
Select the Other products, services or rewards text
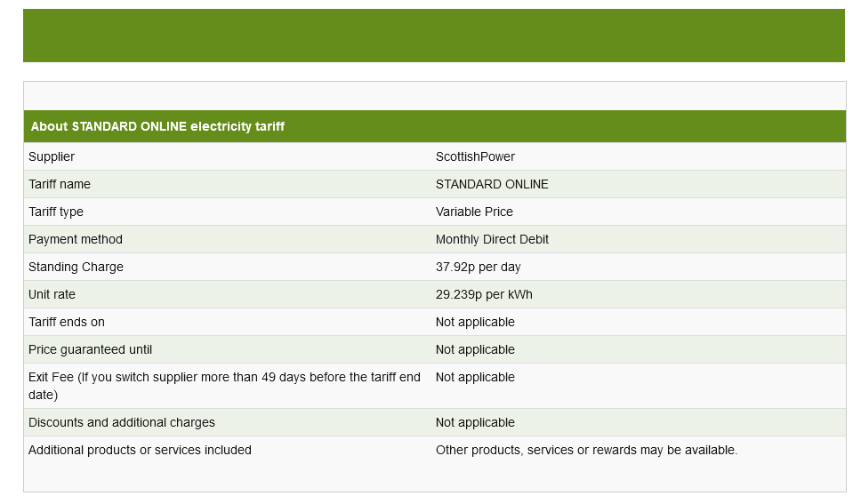586,450
